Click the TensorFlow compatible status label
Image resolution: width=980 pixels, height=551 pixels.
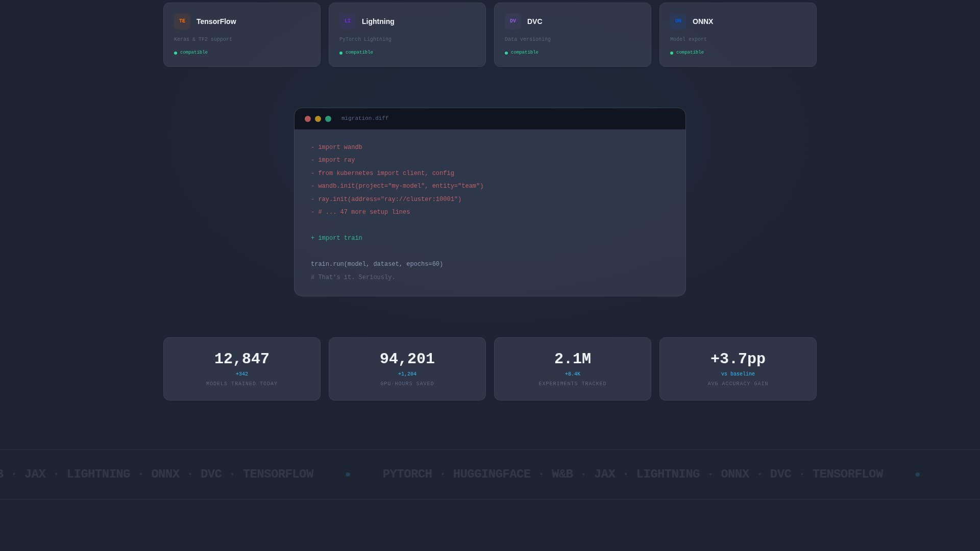pos(194,53)
